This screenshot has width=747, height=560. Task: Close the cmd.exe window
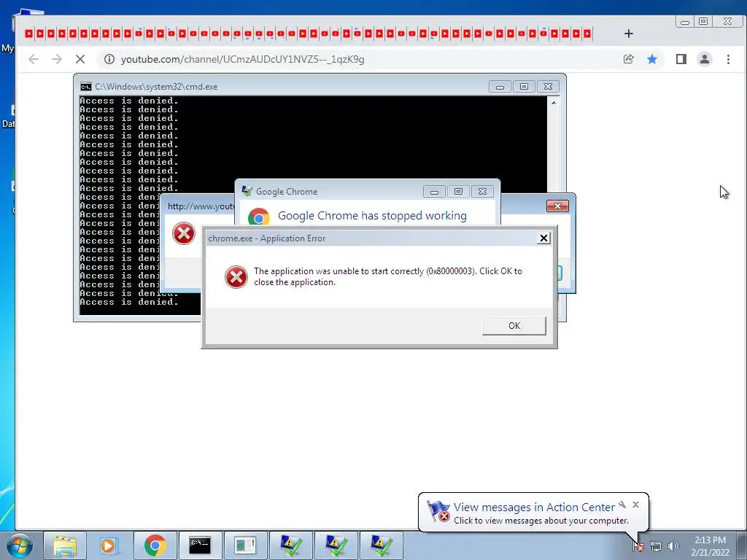pyautogui.click(x=549, y=87)
